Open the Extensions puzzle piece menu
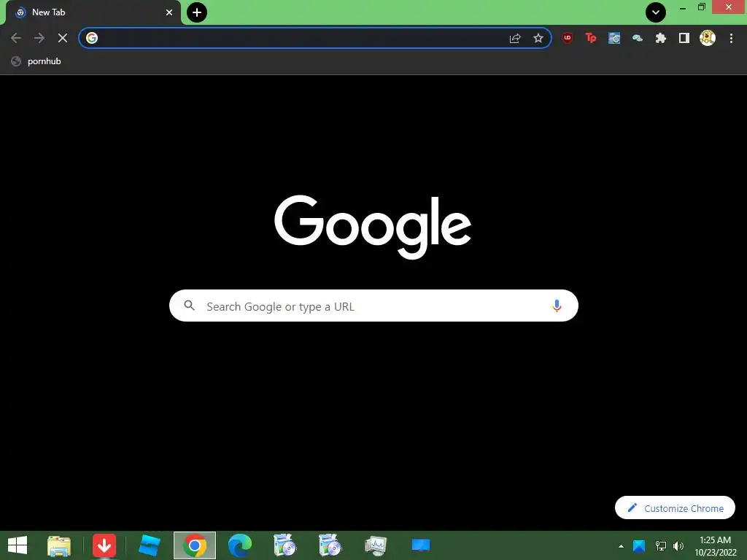747x560 pixels. [x=661, y=38]
